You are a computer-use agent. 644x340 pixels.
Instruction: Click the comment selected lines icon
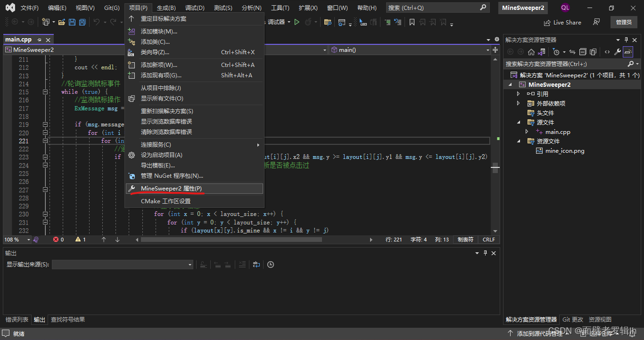point(388,22)
